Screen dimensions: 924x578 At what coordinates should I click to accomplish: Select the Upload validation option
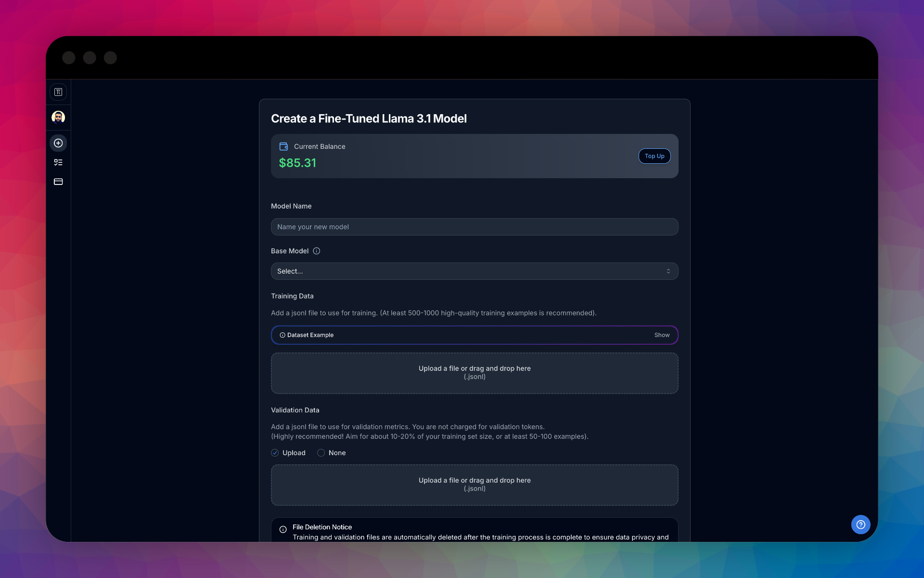coord(275,453)
